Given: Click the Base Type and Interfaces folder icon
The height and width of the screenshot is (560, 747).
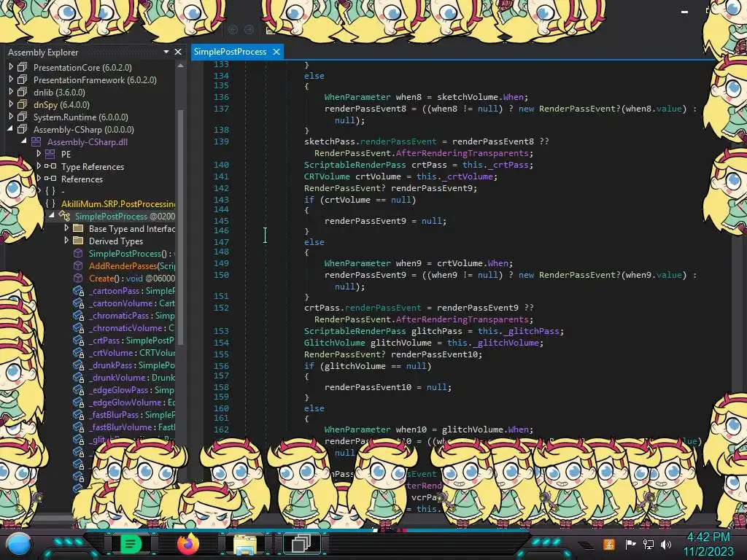Looking at the screenshot, I should pos(78,228).
